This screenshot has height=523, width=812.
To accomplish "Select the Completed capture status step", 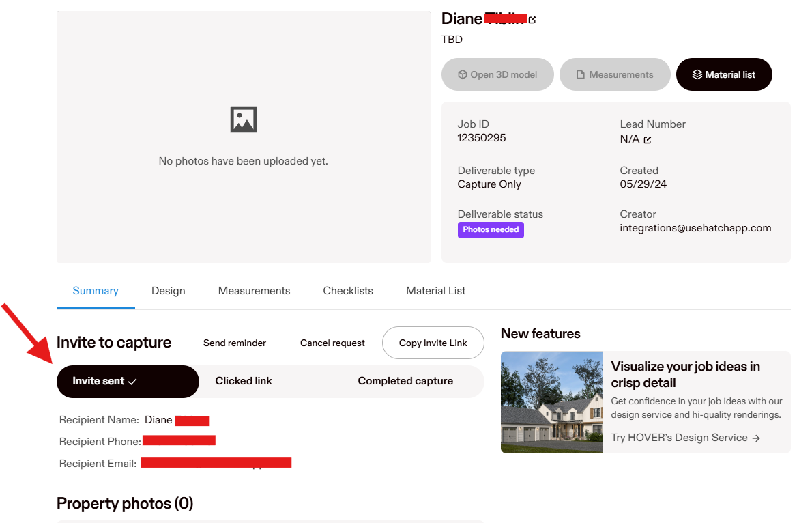I will (405, 381).
